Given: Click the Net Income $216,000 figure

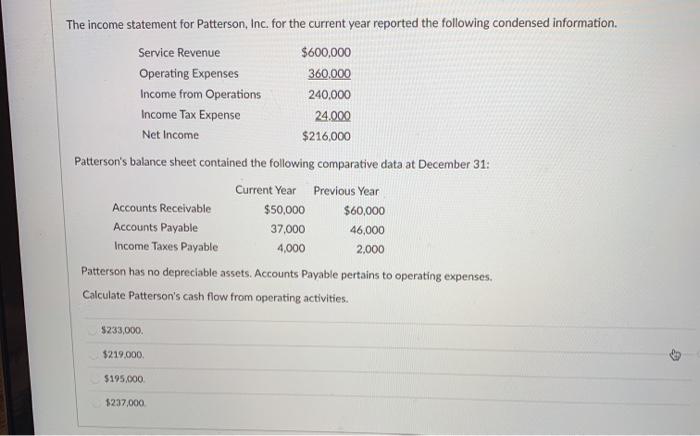Looking at the screenshot, I should pos(326,136).
